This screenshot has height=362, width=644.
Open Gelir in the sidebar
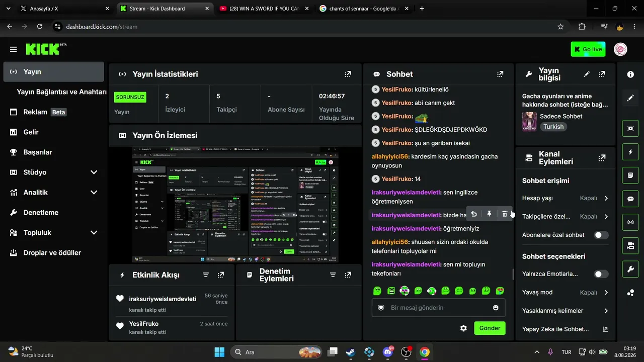pyautogui.click(x=53, y=132)
